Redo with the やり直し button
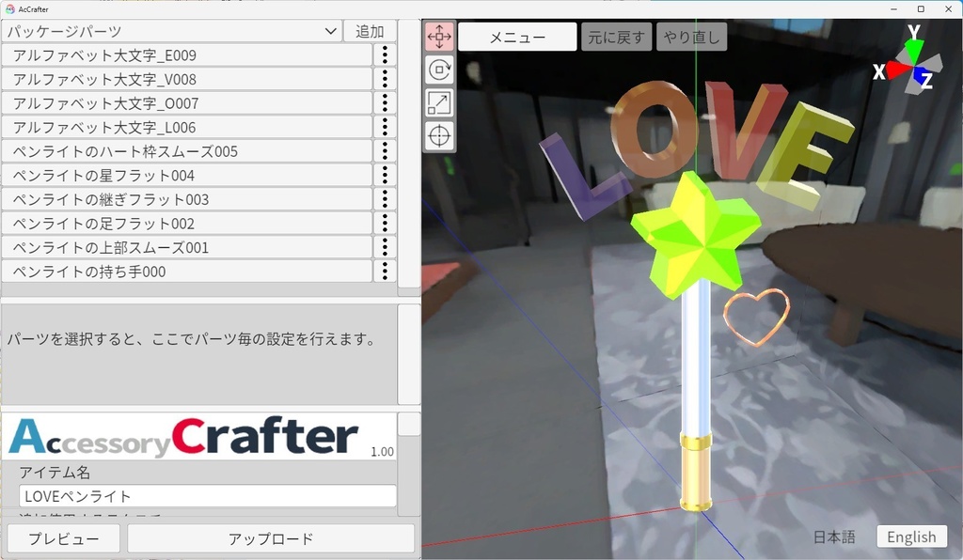963x560 pixels. tap(693, 38)
